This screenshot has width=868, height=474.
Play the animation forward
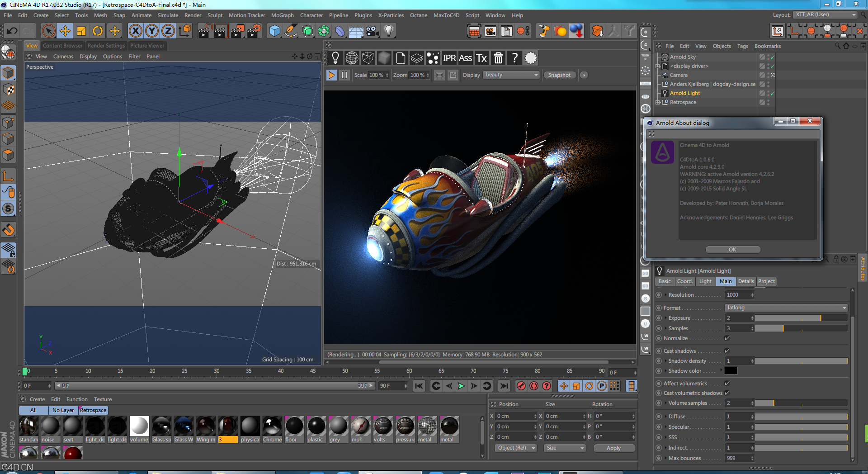pos(461,386)
